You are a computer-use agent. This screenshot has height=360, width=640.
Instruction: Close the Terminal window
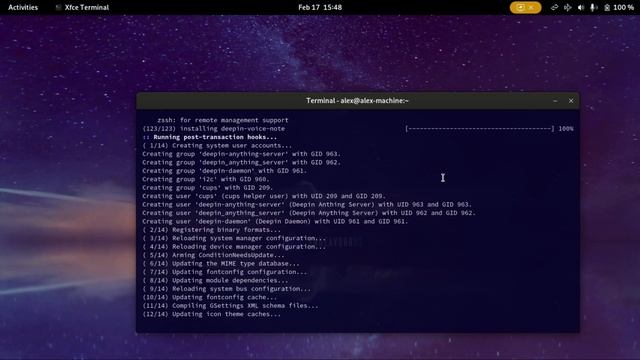(x=571, y=101)
